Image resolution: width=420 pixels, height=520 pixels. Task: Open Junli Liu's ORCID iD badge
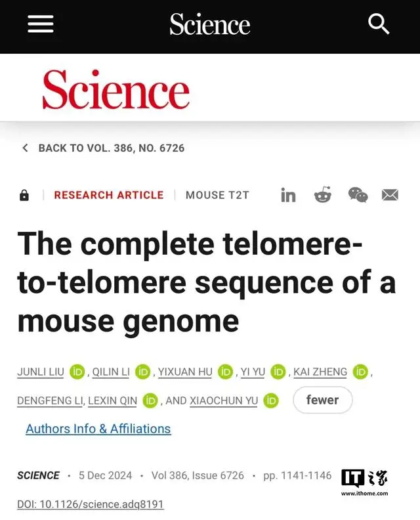pos(78,372)
